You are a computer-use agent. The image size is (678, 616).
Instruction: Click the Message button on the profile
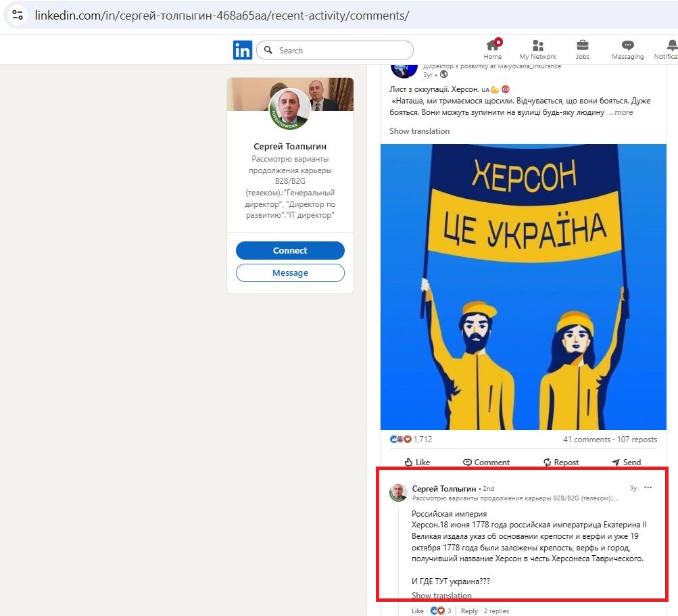click(290, 273)
